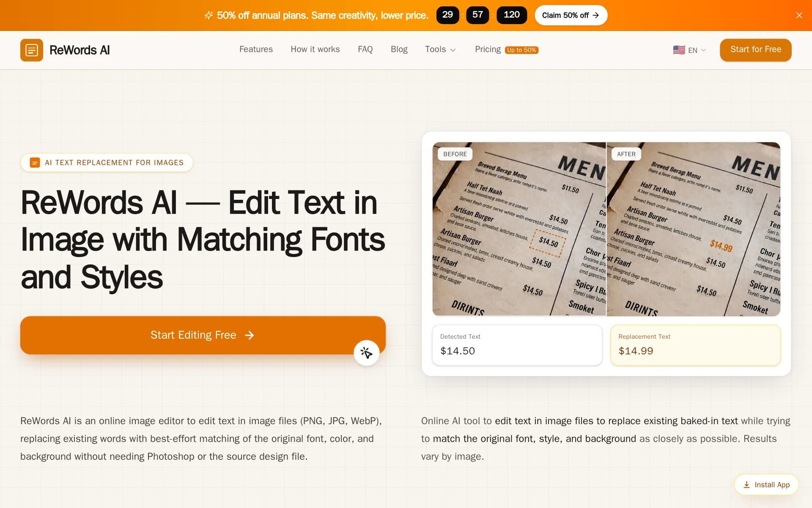Click the Install App button
Image resolution: width=812 pixels, height=508 pixels.
pos(766,485)
